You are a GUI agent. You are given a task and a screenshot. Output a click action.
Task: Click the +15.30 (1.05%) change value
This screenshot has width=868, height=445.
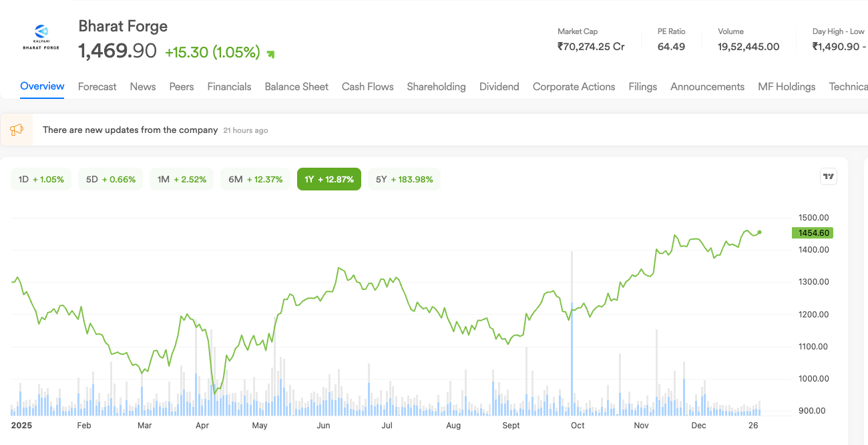pos(212,52)
